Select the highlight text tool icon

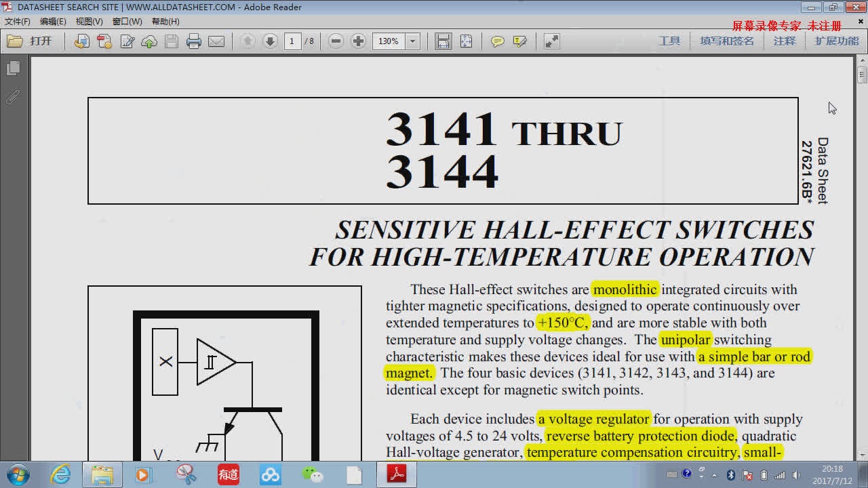[520, 41]
